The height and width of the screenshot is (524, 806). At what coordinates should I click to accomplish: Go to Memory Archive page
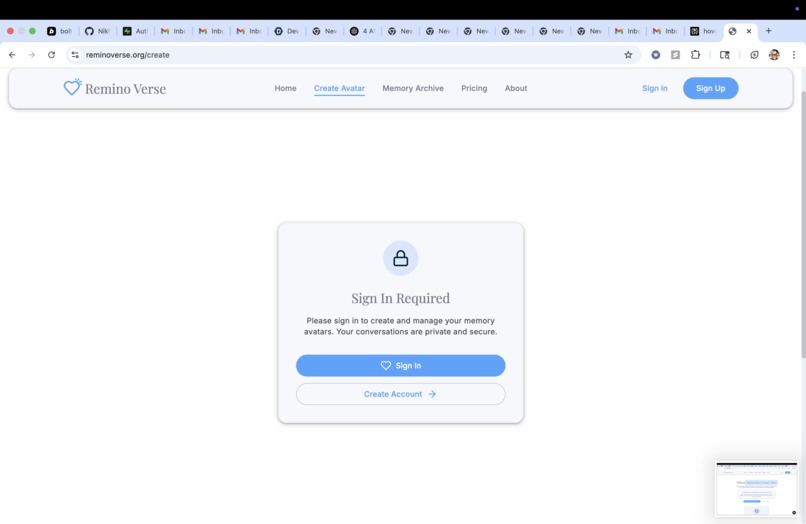click(413, 88)
